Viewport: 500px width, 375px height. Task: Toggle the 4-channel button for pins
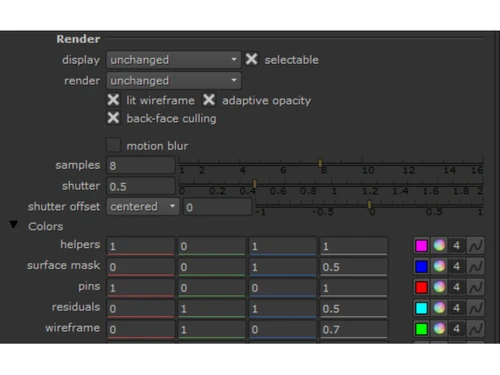tap(457, 287)
